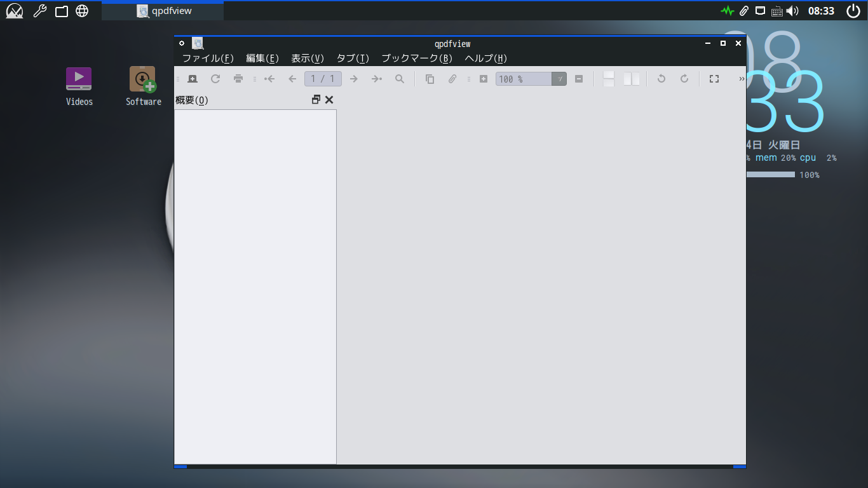
Task: Open the ブックマーク(B) menu
Action: pos(416,58)
